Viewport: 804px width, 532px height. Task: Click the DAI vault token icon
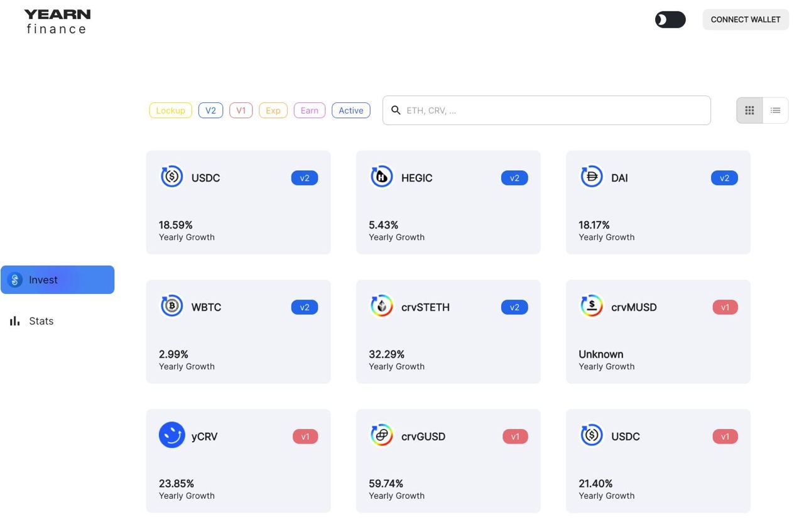point(591,176)
